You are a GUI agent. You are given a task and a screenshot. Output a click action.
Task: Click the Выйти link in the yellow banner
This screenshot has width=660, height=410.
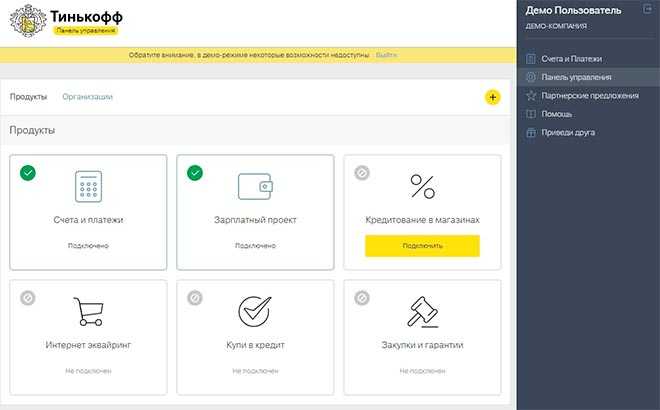coord(386,55)
